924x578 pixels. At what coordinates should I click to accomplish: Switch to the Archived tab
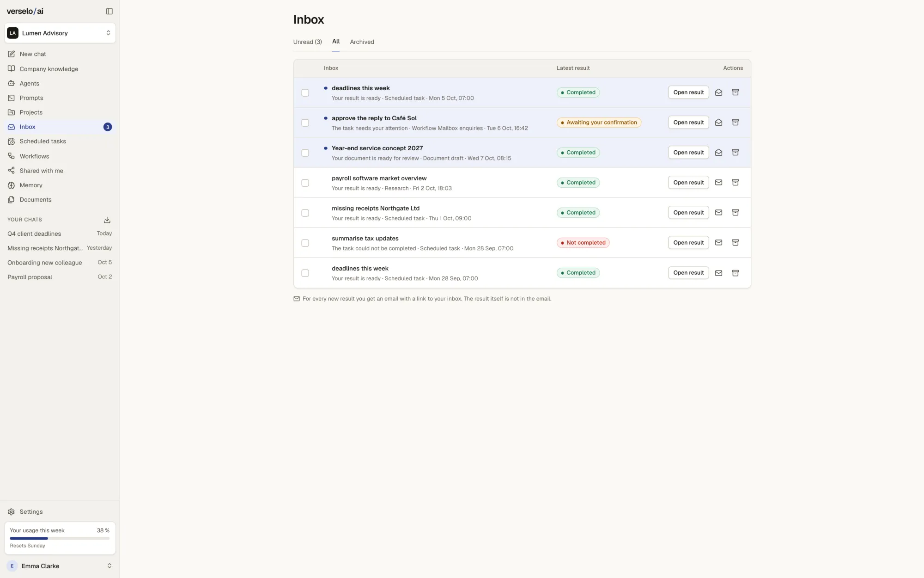tap(362, 42)
